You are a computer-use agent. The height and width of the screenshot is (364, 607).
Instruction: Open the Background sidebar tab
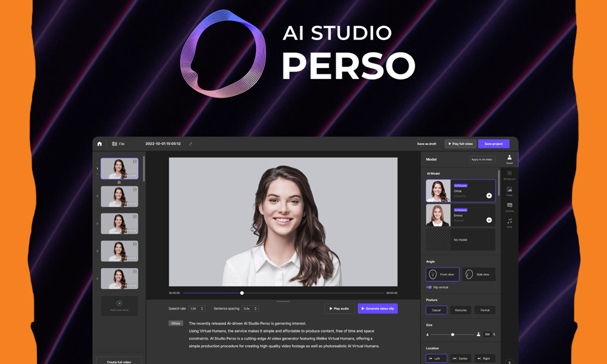click(x=509, y=175)
